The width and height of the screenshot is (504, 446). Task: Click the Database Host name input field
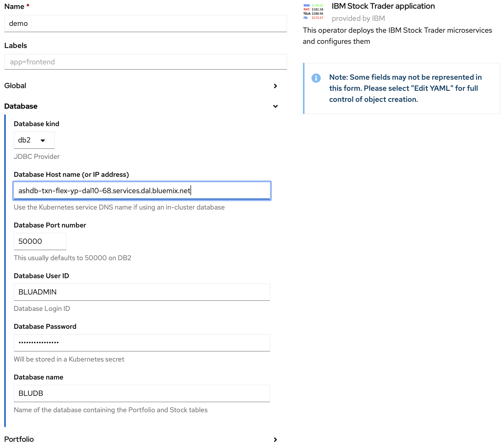[142, 191]
